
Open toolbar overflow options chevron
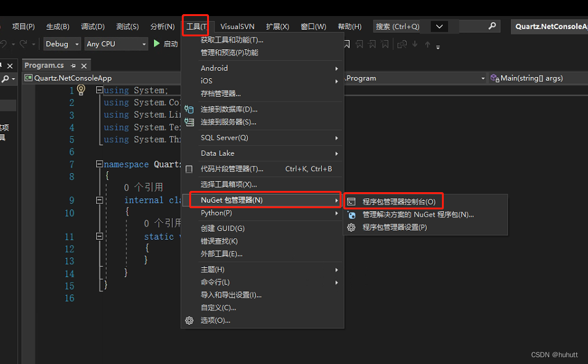438,47
